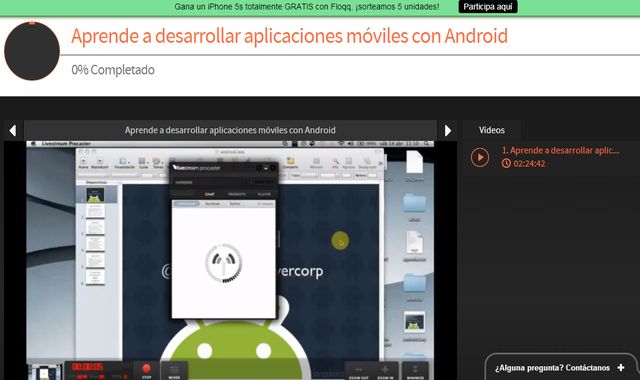Click the preview thumbnail beside the timer
Viewport: 640px width, 380px height.
tap(44, 372)
